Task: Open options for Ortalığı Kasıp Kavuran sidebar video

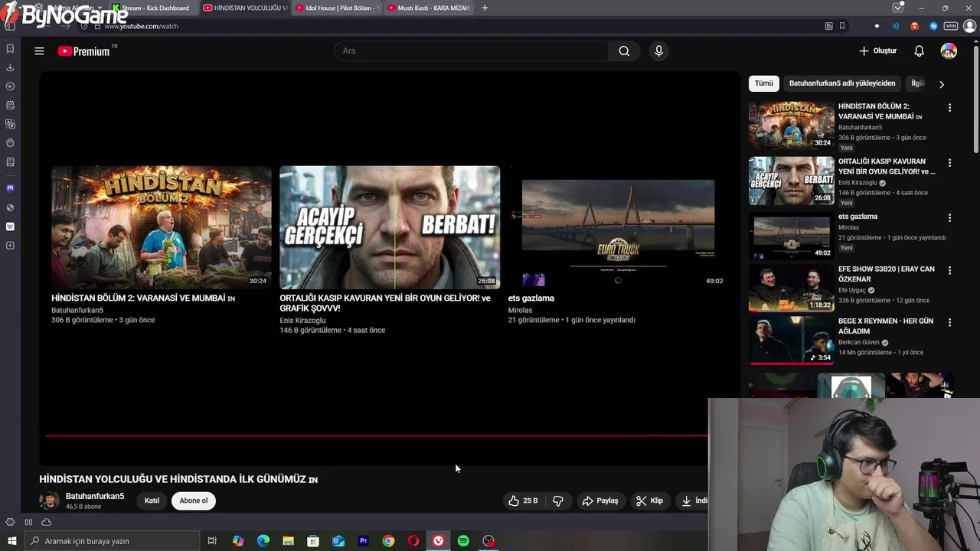Action: 949,163
